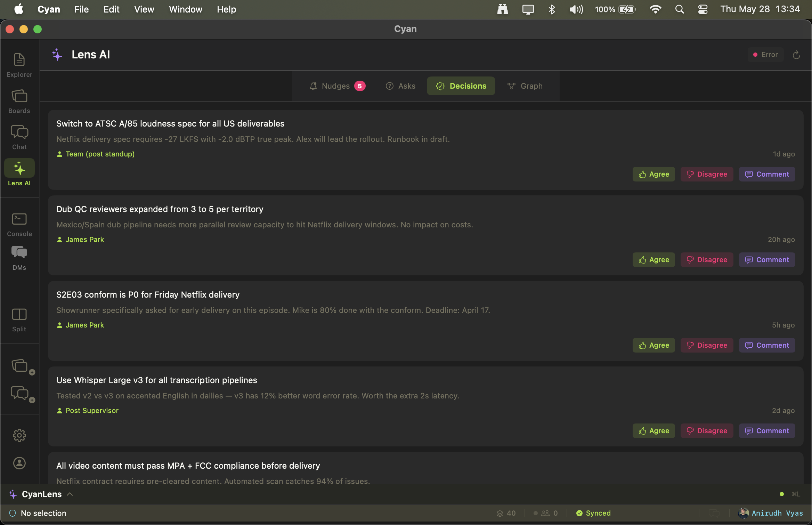
Task: Open the Edit menu
Action: (x=112, y=9)
